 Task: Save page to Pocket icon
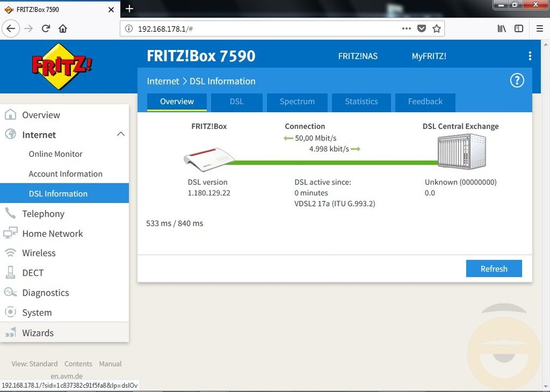click(421, 28)
